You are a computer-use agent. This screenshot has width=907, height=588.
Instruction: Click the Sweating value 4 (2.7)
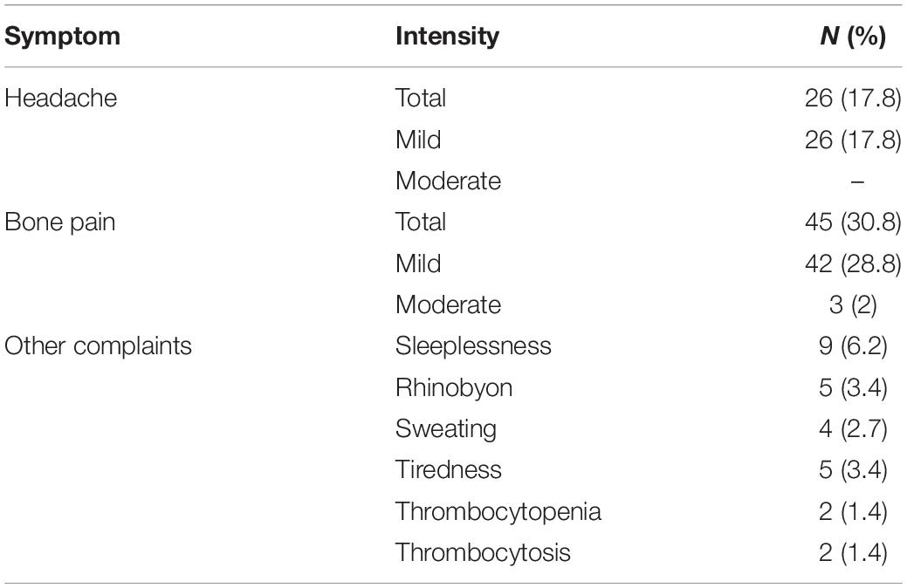[x=853, y=429]
